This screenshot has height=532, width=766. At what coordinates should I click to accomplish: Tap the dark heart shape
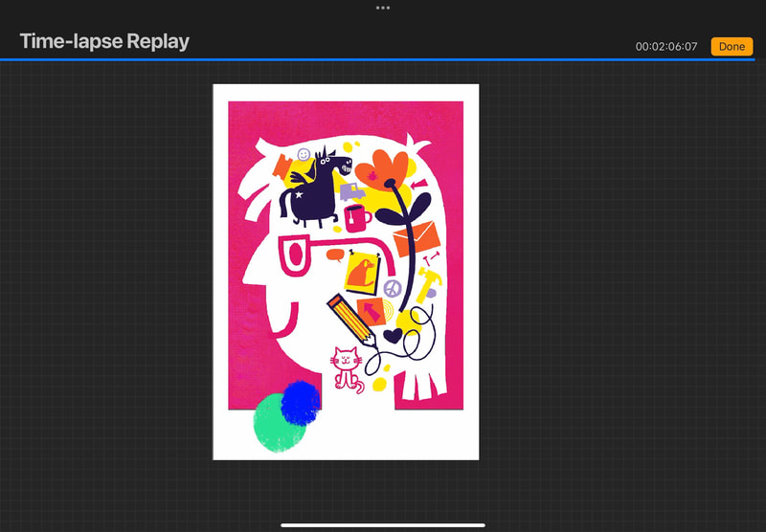pos(393,336)
